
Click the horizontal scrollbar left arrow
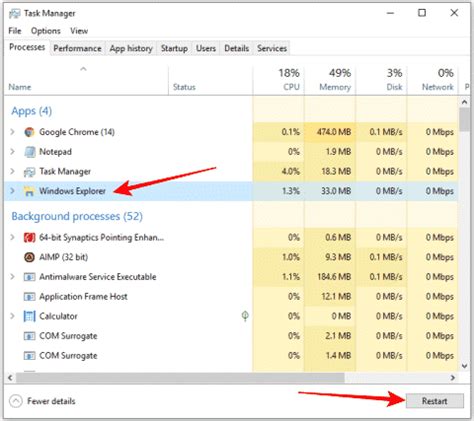pyautogui.click(x=10, y=378)
